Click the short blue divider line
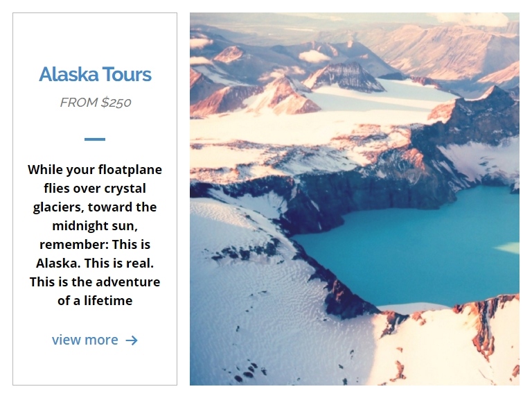This screenshot has height=398, width=532. coord(95,139)
